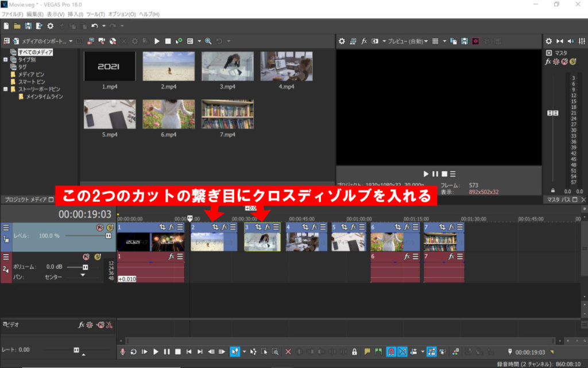Toggle snapping magnet in timeline toolbar
The height and width of the screenshot is (368, 588).
(x=391, y=351)
